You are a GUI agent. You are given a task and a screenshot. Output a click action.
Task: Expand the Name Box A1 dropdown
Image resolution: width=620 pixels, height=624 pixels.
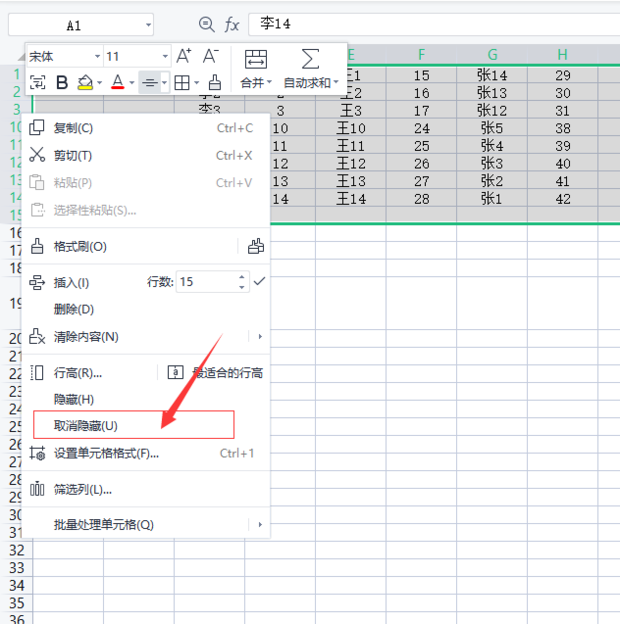pyautogui.click(x=148, y=24)
